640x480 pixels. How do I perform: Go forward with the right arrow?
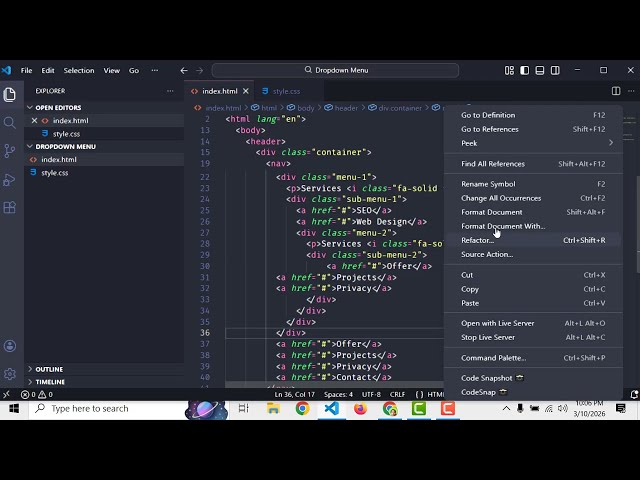tap(199, 71)
